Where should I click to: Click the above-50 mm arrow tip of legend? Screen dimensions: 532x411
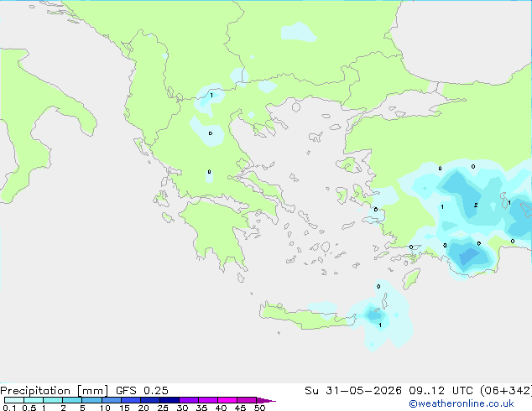click(266, 400)
